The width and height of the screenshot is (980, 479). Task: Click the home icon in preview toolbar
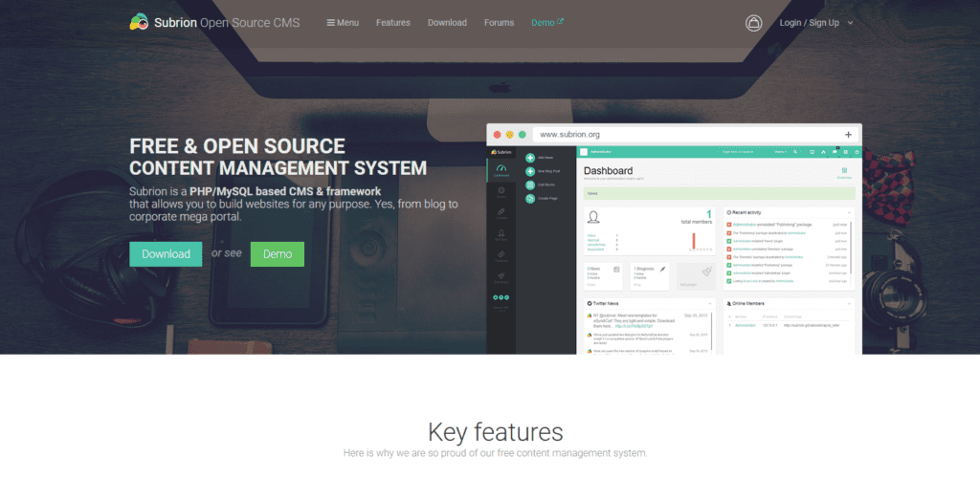pos(823,152)
